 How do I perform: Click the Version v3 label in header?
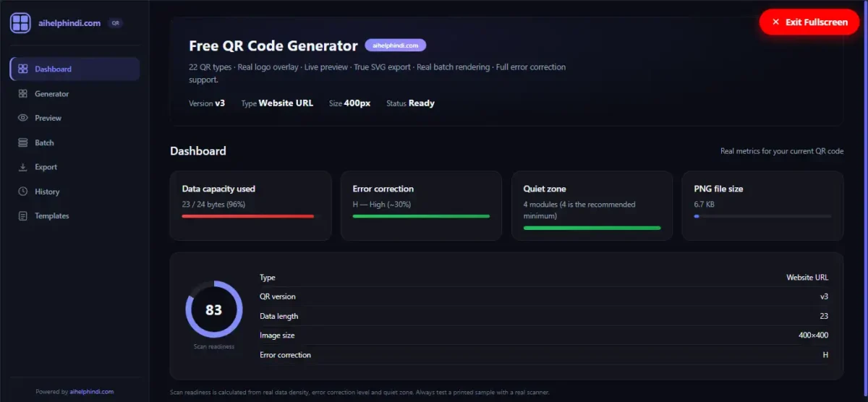click(x=207, y=103)
